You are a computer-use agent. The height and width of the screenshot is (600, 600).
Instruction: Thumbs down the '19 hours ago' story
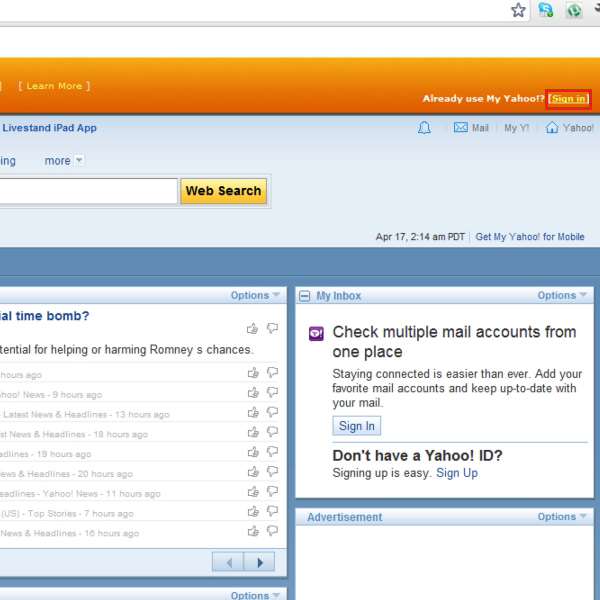[272, 452]
